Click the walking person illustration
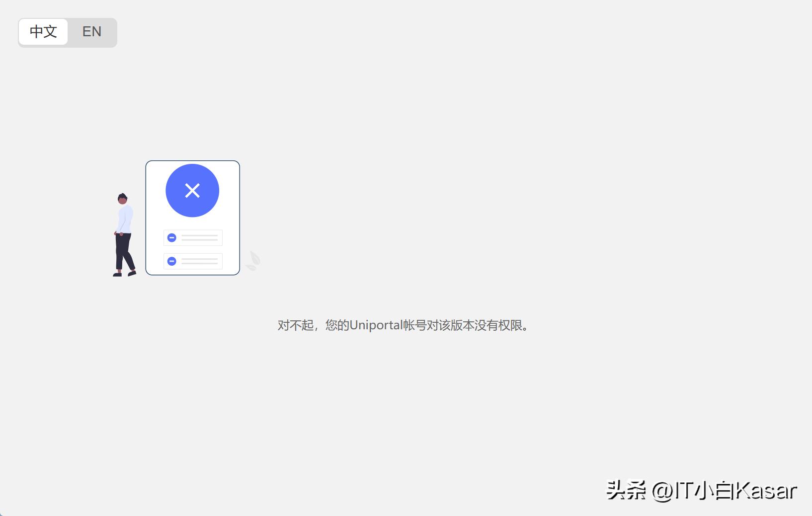 (x=124, y=232)
